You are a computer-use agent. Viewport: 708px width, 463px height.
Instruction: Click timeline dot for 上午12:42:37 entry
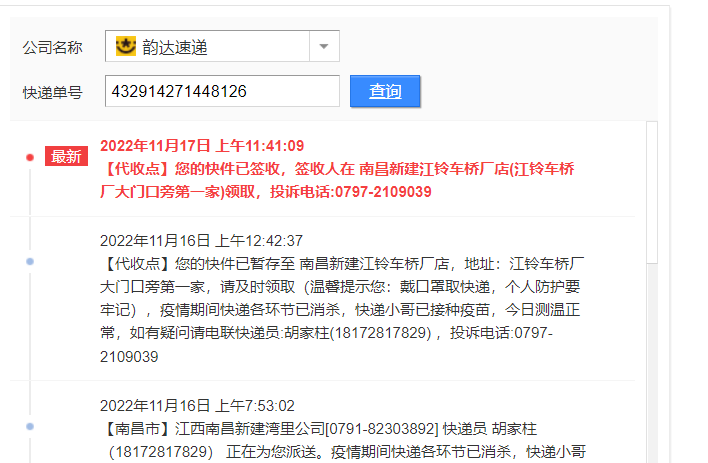(30, 262)
